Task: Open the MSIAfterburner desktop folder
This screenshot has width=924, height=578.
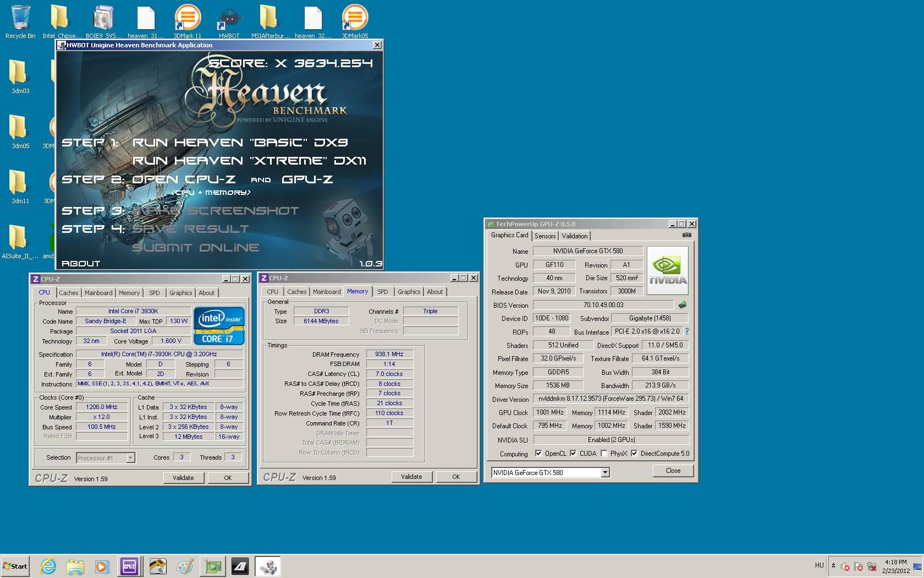Action: click(271, 21)
